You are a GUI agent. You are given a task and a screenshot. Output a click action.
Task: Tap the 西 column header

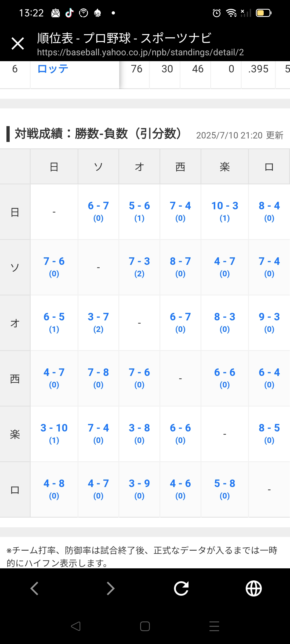[x=180, y=167]
